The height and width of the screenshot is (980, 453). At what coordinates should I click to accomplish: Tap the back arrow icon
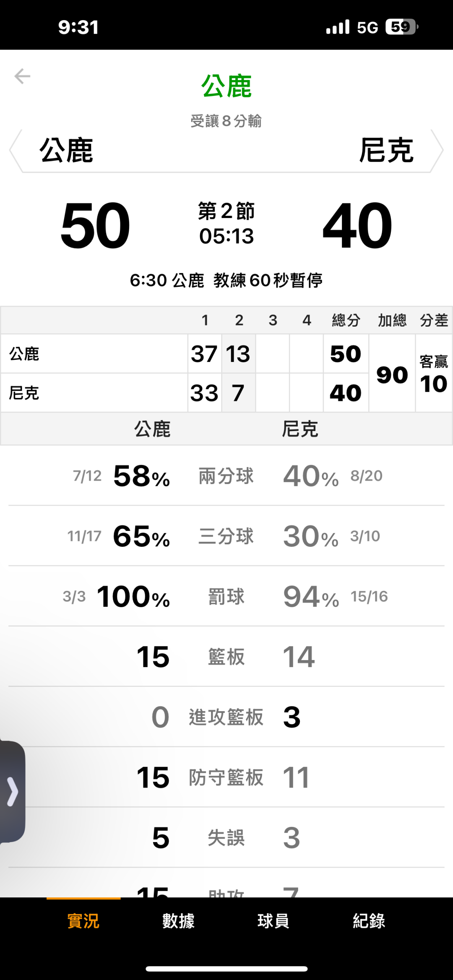click(x=22, y=76)
